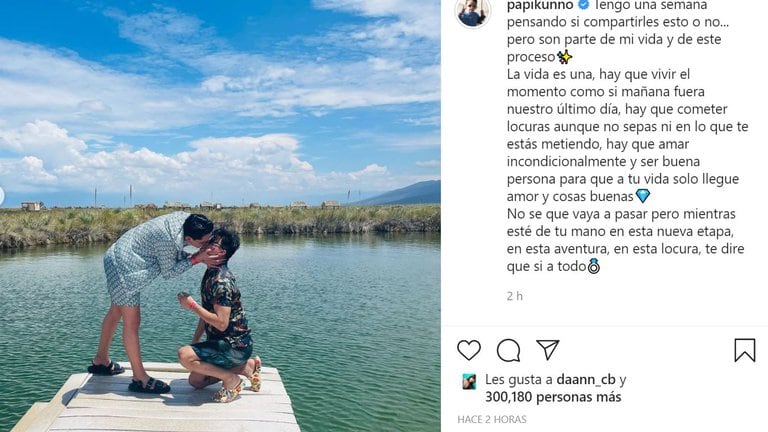Click daann_cb small avatar beside likes
The image size is (768, 432).
469,382
